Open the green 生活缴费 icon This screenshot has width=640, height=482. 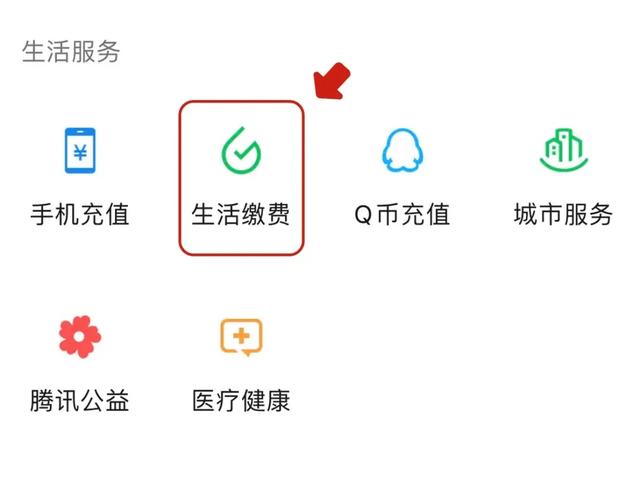241,151
